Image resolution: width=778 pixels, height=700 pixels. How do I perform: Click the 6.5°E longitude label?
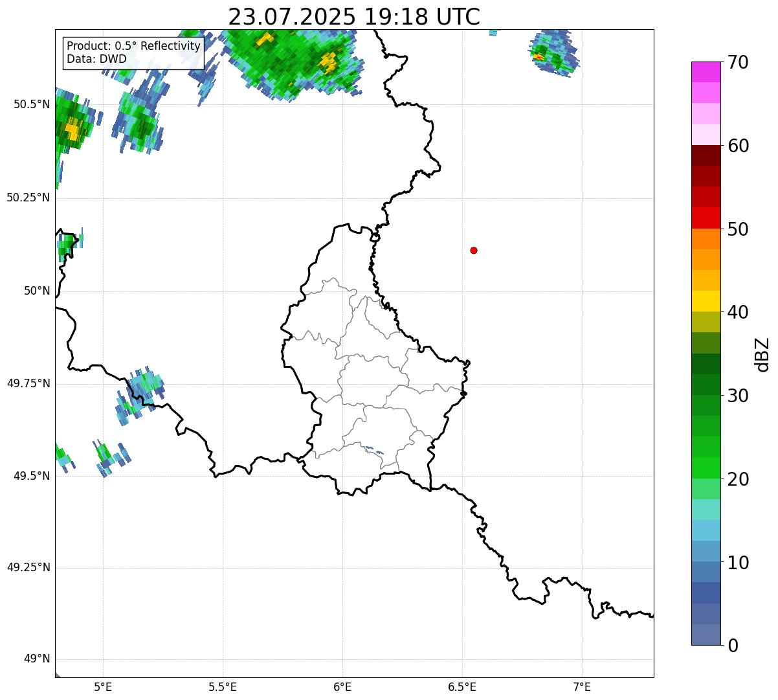[x=462, y=686]
